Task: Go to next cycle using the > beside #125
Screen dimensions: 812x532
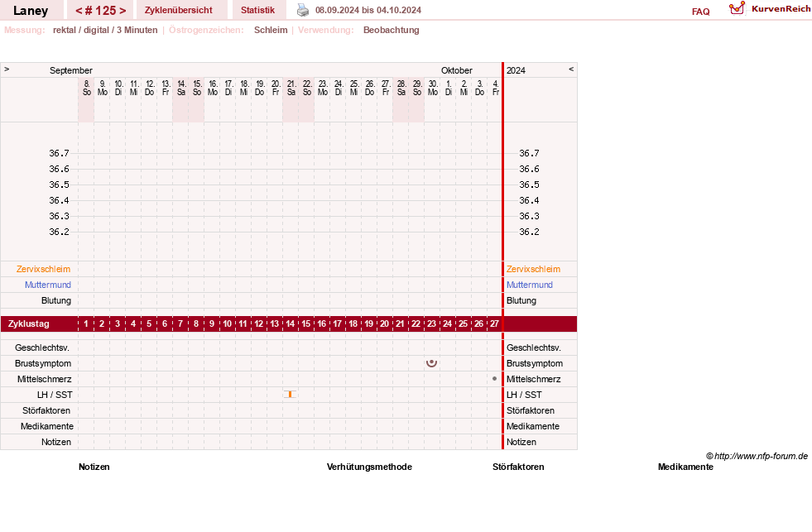Action: click(x=123, y=11)
